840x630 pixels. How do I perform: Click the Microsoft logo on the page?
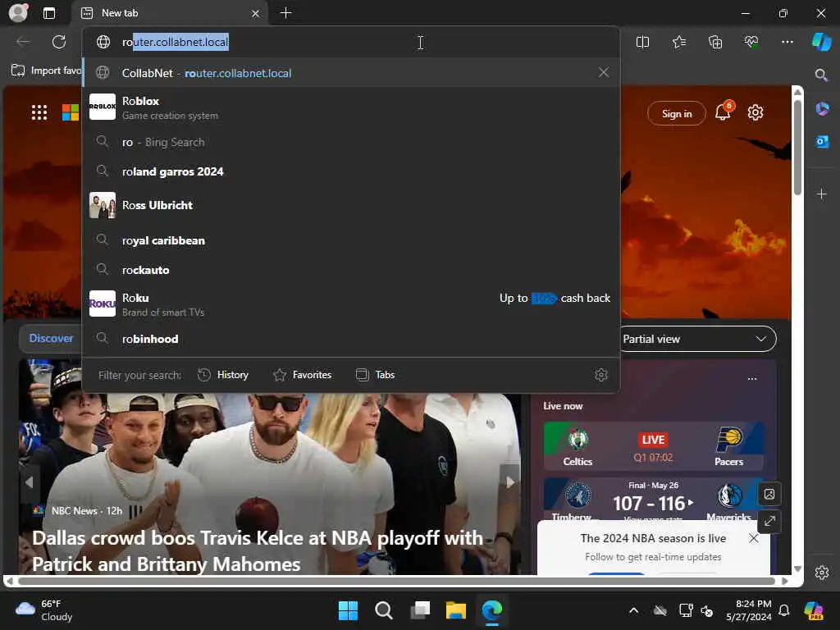(71, 112)
